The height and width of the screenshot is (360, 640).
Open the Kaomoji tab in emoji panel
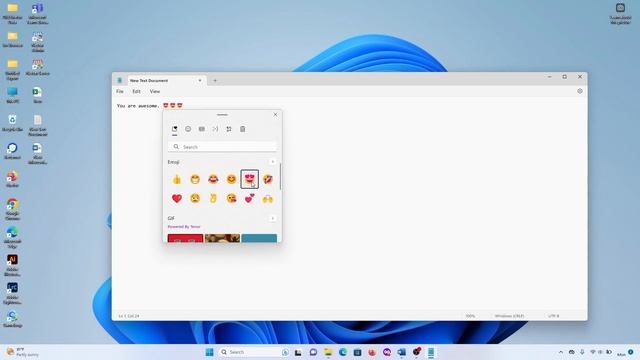pos(215,129)
